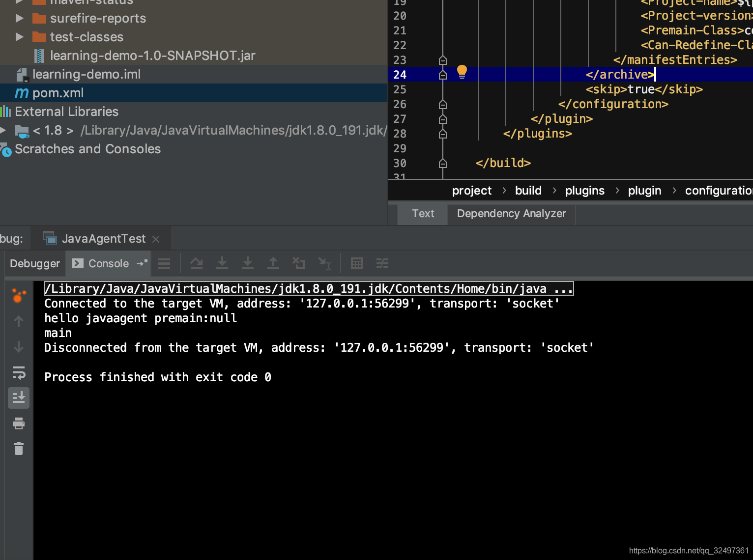Collapse the fold marker on line 30
Viewport: 753px width, 560px height.
[x=443, y=163]
